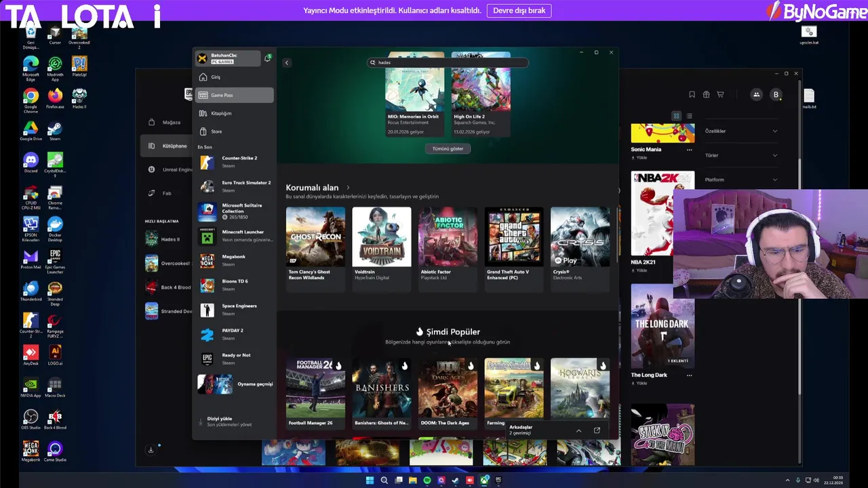Open The Long Dark options ellipsis

click(690, 375)
